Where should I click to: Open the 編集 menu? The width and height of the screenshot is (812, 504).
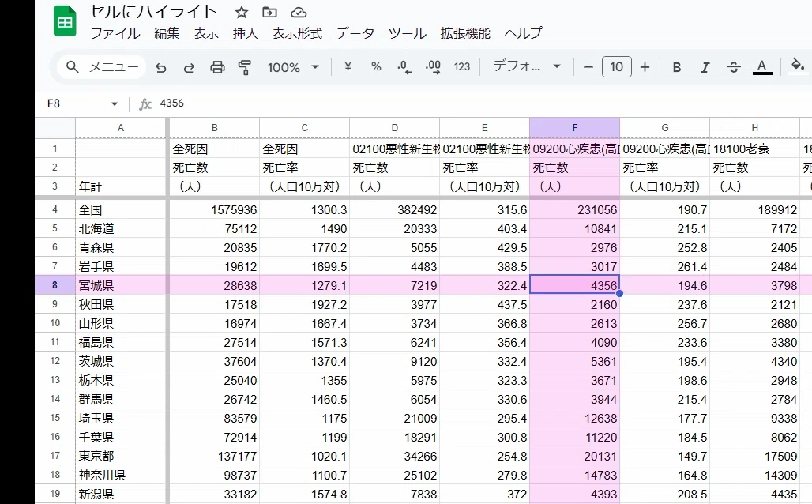tap(167, 33)
